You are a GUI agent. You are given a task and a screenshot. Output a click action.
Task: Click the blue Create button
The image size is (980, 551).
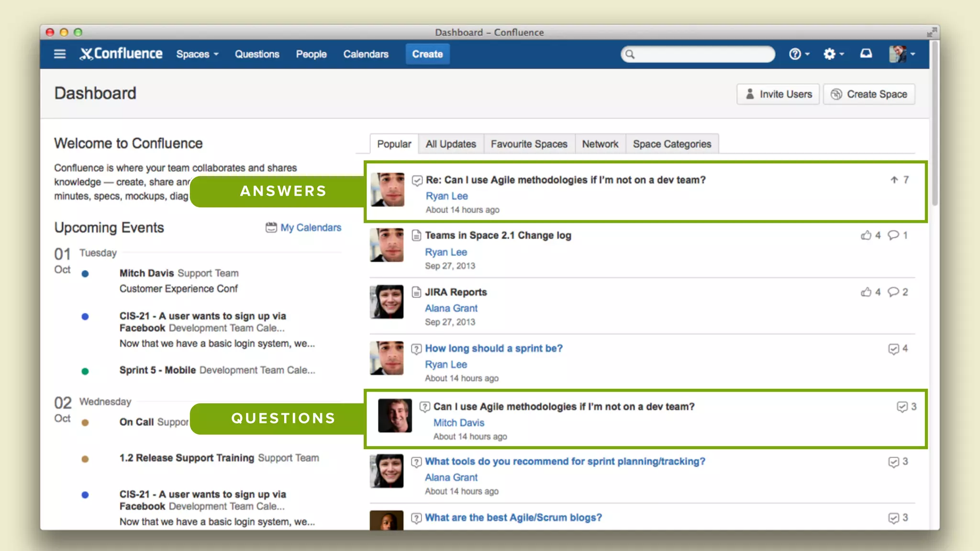[427, 54]
